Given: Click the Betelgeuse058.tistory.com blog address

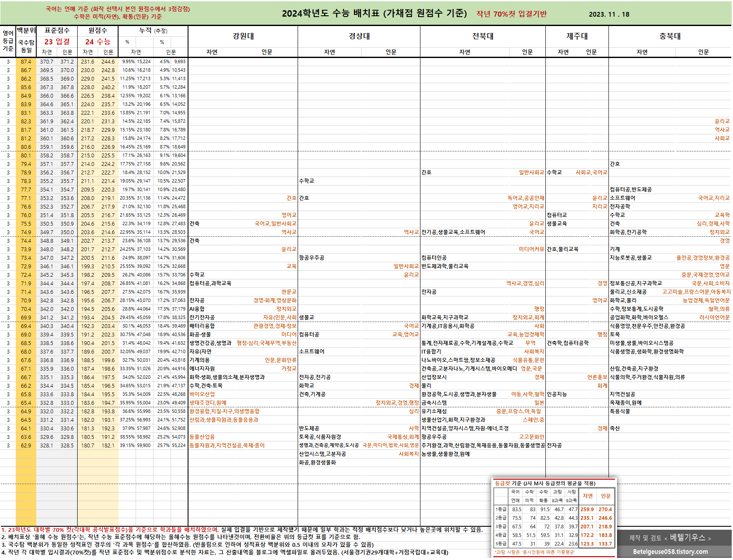Looking at the screenshot, I should pos(670,551).
